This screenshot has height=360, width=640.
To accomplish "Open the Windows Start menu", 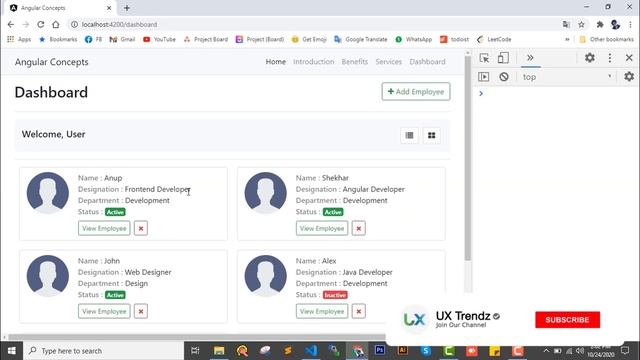I will (x=11, y=351).
